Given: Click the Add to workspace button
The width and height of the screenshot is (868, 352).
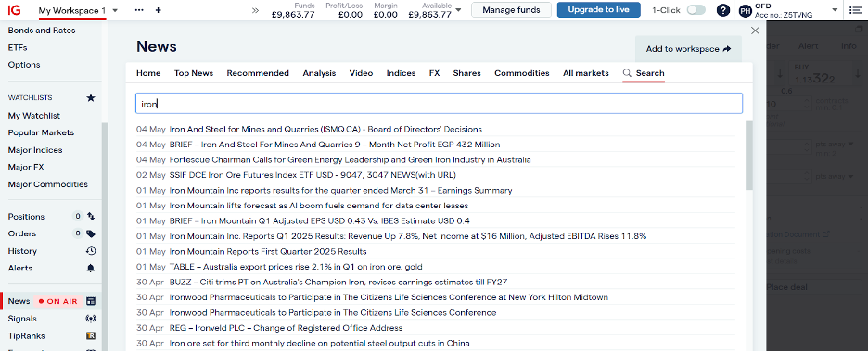Looking at the screenshot, I should (x=689, y=49).
